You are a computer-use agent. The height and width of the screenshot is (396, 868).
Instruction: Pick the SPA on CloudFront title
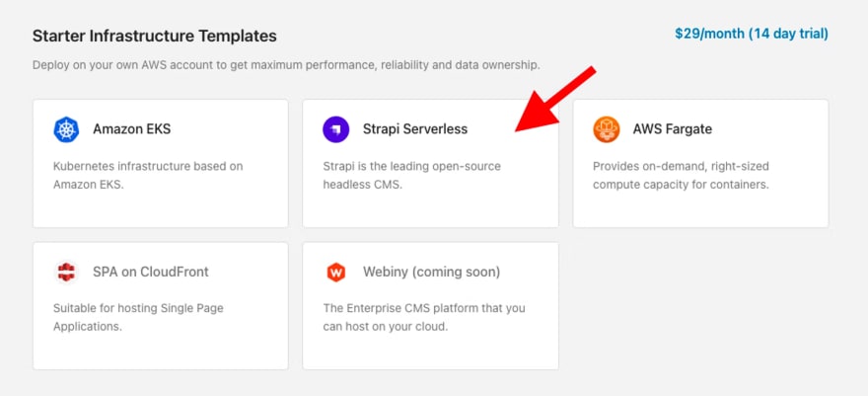coord(151,272)
